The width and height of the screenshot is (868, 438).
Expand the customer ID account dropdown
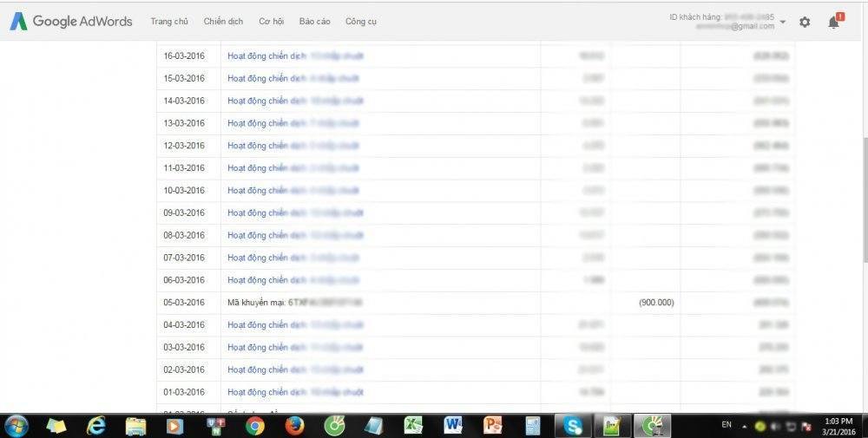[x=783, y=23]
